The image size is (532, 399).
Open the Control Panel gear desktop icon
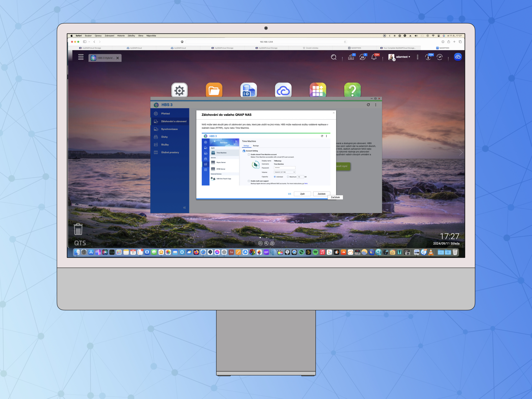point(179,90)
